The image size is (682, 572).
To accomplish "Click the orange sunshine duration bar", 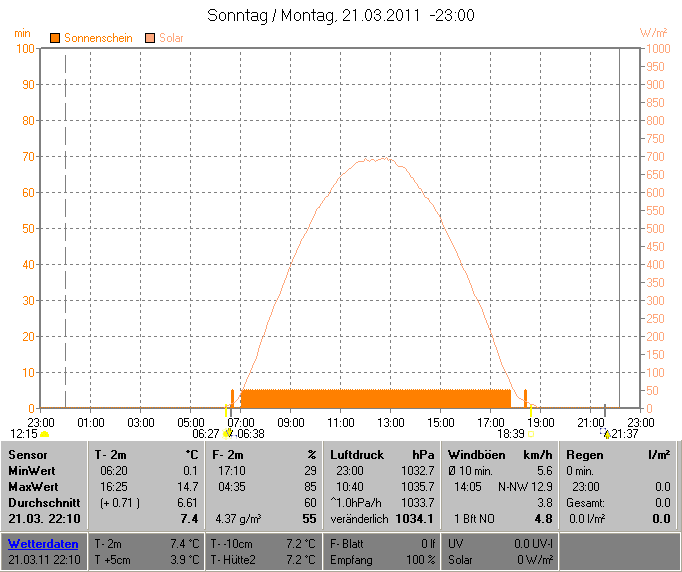I will [x=375, y=398].
